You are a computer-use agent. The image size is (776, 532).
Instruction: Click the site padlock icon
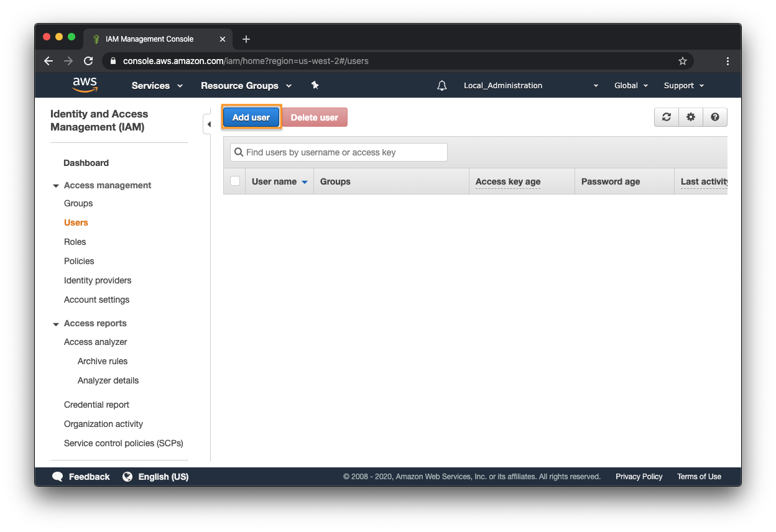pyautogui.click(x=113, y=61)
